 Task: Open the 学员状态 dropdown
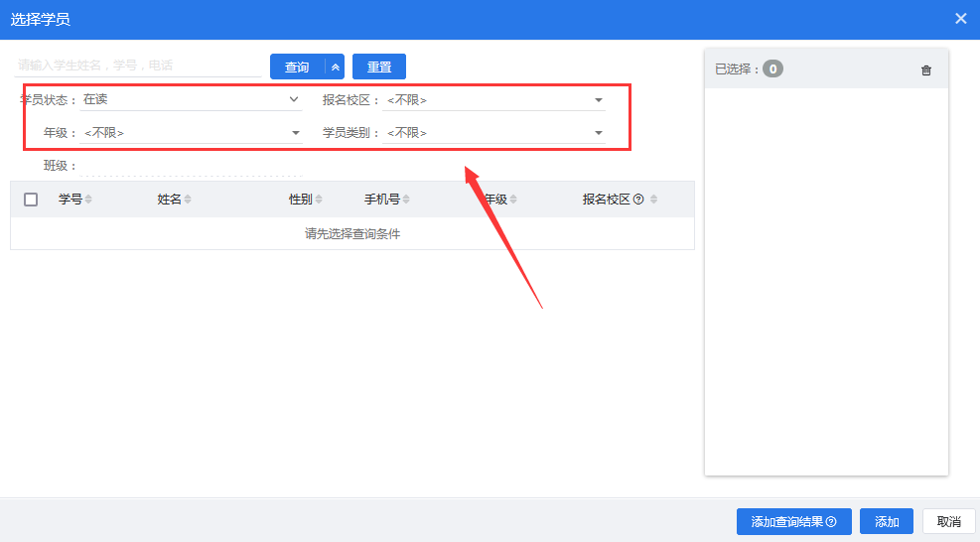[x=191, y=100]
